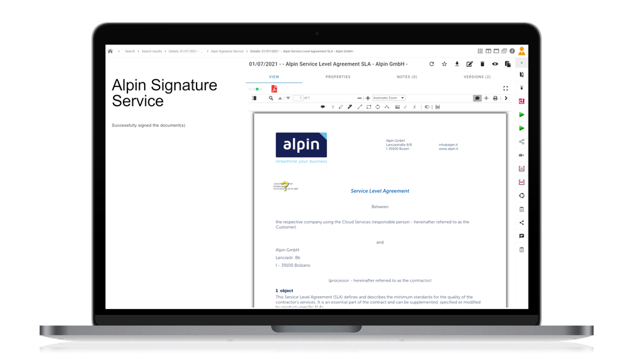Select the text annotation tool
Viewport: 633px width, 364px height.
[333, 107]
